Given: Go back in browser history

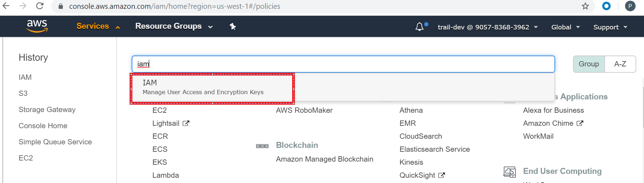Looking at the screenshot, I should click(x=6, y=6).
